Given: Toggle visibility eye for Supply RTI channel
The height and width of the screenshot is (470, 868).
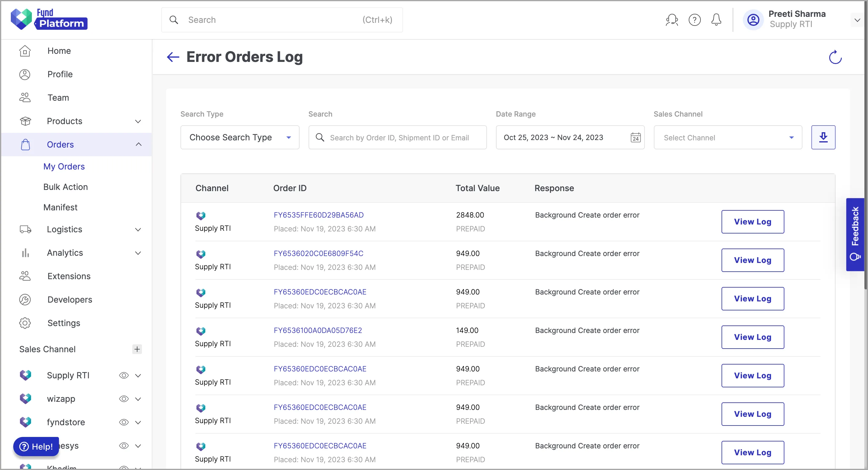Looking at the screenshot, I should pyautogui.click(x=124, y=375).
